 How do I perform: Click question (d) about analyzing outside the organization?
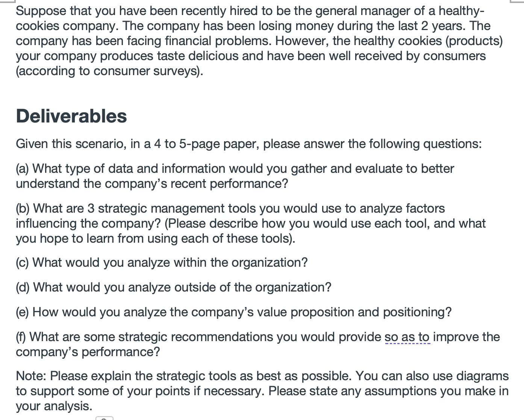pos(174,287)
